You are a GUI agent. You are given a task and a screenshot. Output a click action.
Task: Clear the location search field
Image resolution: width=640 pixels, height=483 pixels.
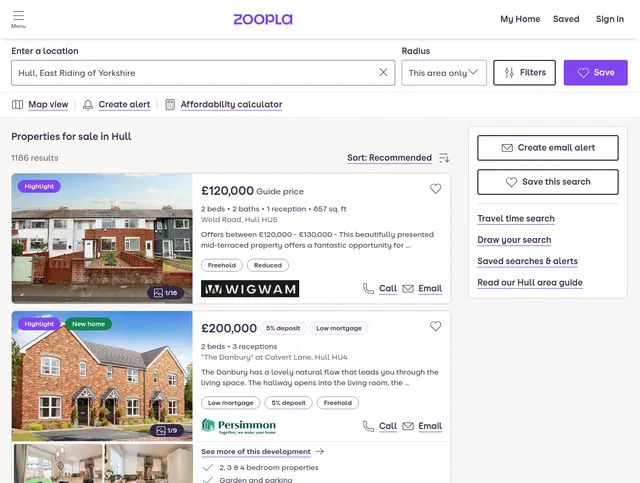pyautogui.click(x=383, y=73)
